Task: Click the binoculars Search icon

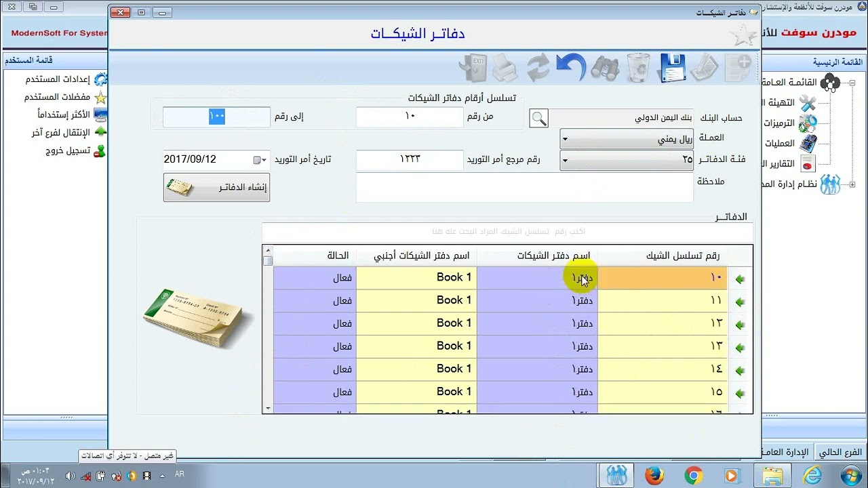Action: [604, 68]
